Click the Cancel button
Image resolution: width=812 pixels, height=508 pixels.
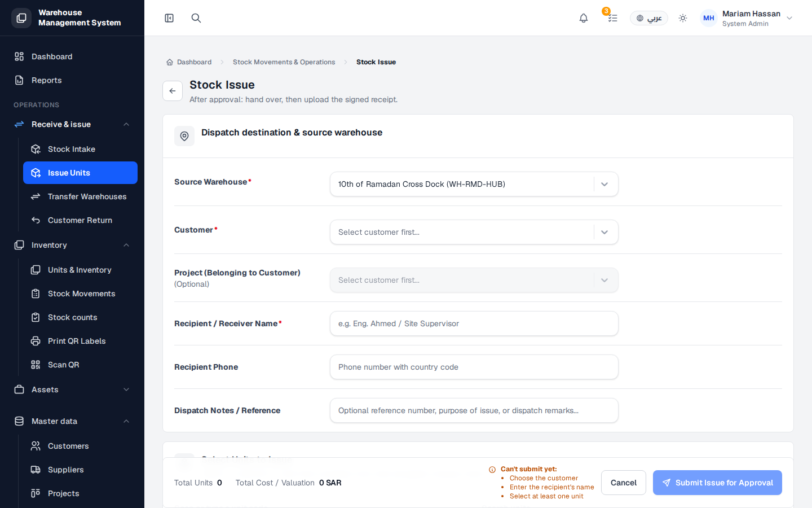point(624,483)
